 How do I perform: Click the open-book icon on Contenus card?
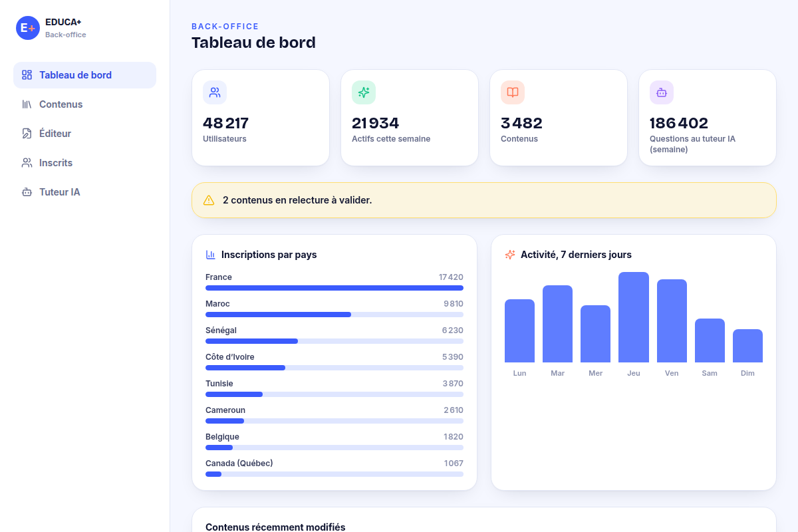point(513,92)
